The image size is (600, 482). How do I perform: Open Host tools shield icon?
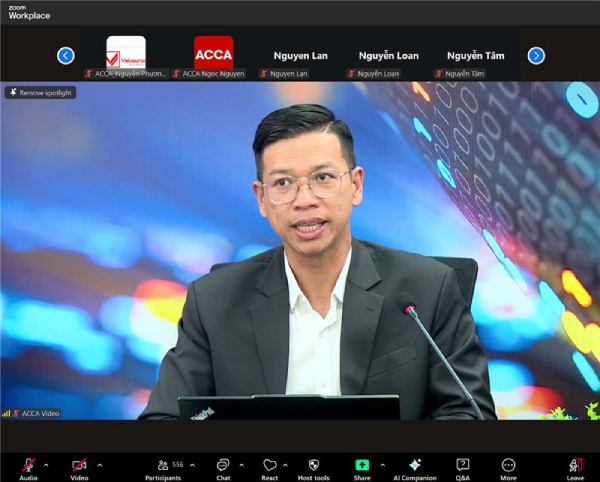pos(313,466)
